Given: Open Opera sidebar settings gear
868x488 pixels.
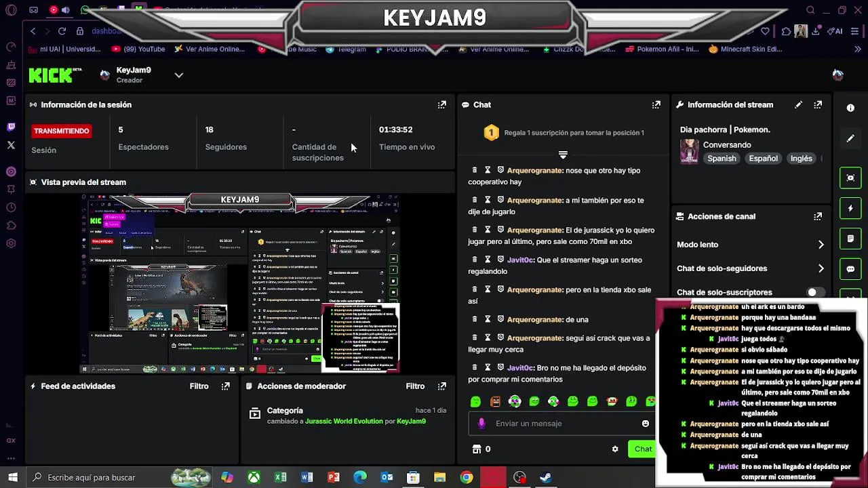Looking at the screenshot, I should 11,243.
